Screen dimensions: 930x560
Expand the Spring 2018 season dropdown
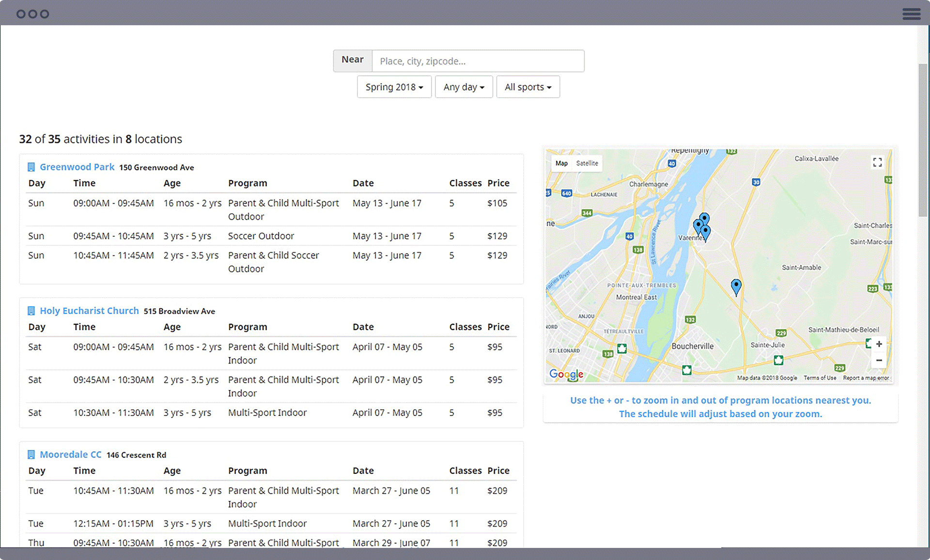click(394, 87)
